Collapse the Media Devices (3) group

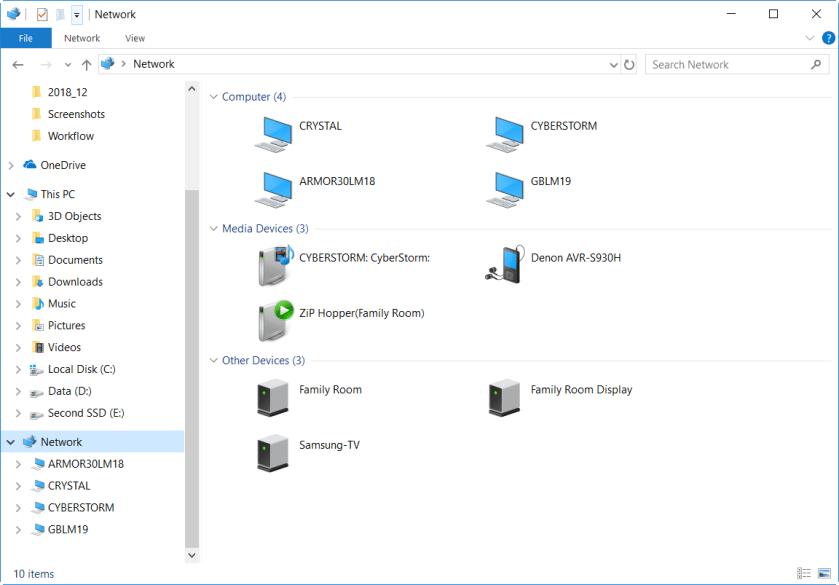pos(214,229)
